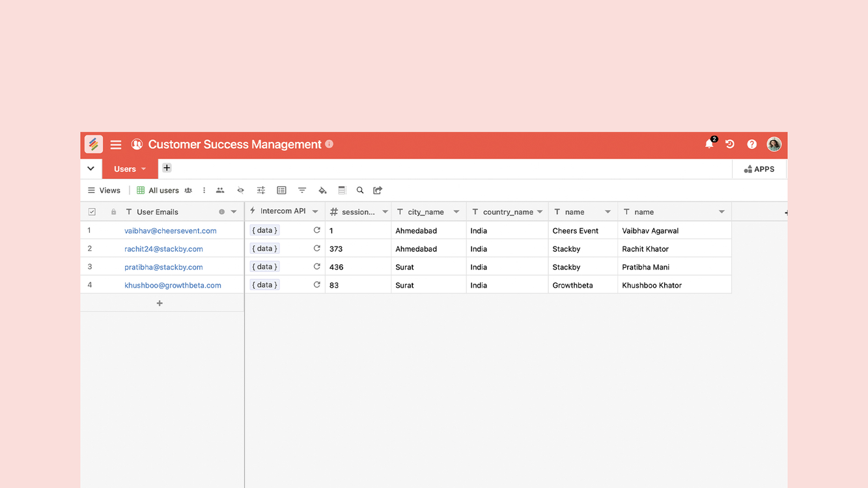Click info dot on User Emails column
Viewport: 868px width, 488px height.
(222, 212)
